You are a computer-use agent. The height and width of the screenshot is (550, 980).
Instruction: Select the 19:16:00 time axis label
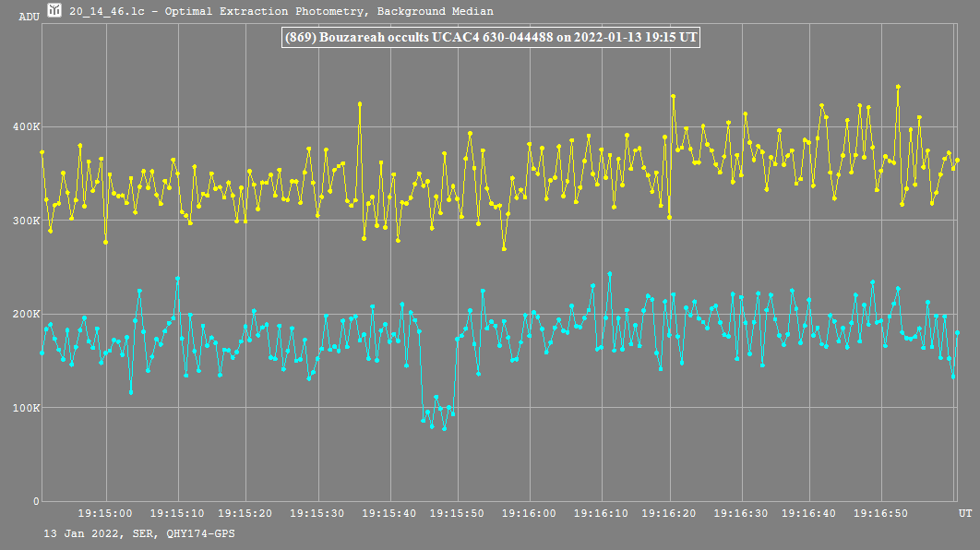[531, 512]
